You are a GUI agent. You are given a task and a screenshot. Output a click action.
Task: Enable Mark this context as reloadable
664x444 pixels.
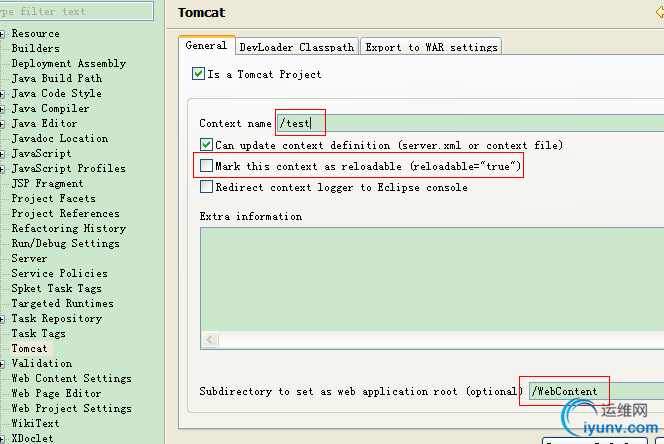tap(206, 166)
